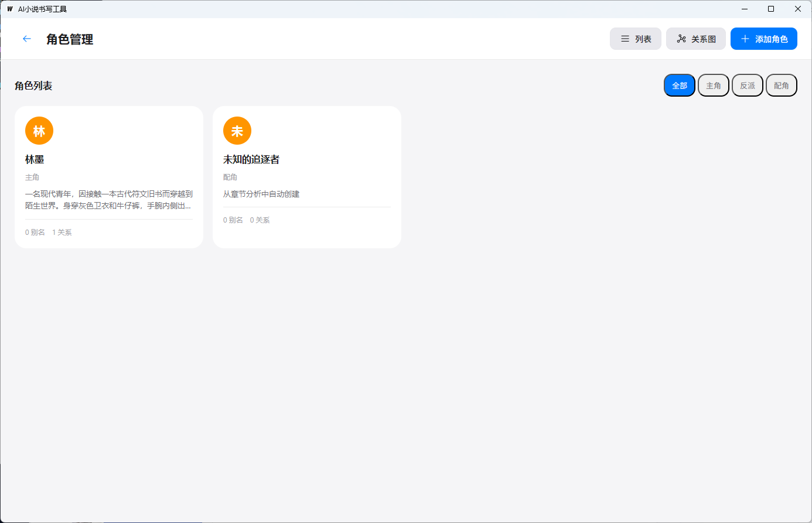Click the relationship graph icon
The height and width of the screenshot is (523, 812).
[681, 39]
